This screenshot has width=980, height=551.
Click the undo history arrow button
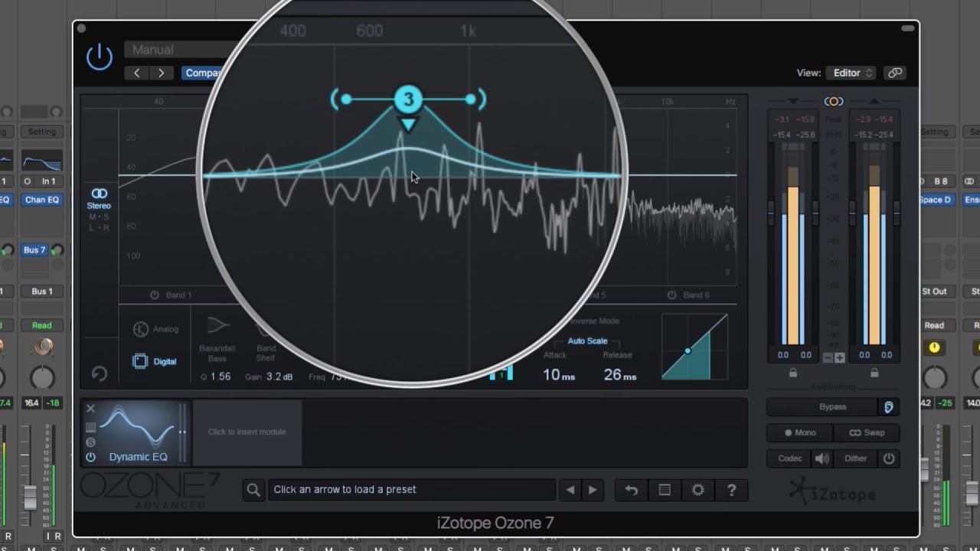632,490
